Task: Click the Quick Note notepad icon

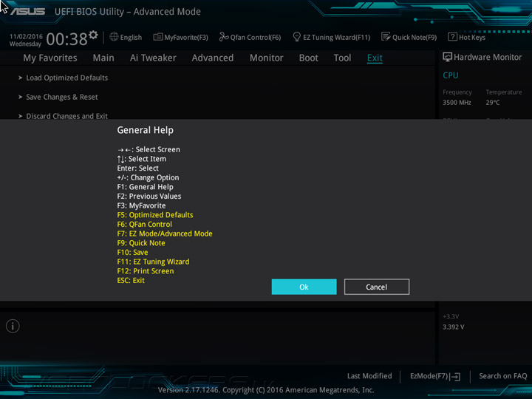Action: (x=386, y=37)
